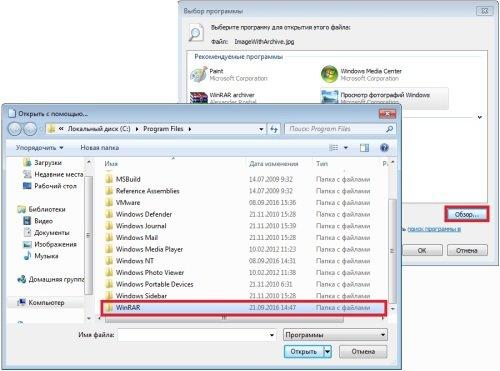Click Отмена in the Open With dialog

[x=363, y=351]
